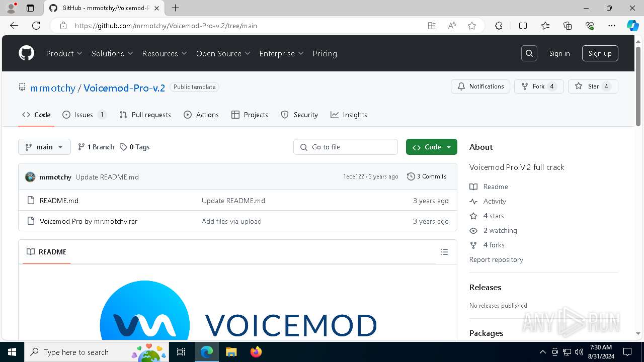The height and width of the screenshot is (362, 644).
Task: Click Report repository link
Action: click(496, 259)
